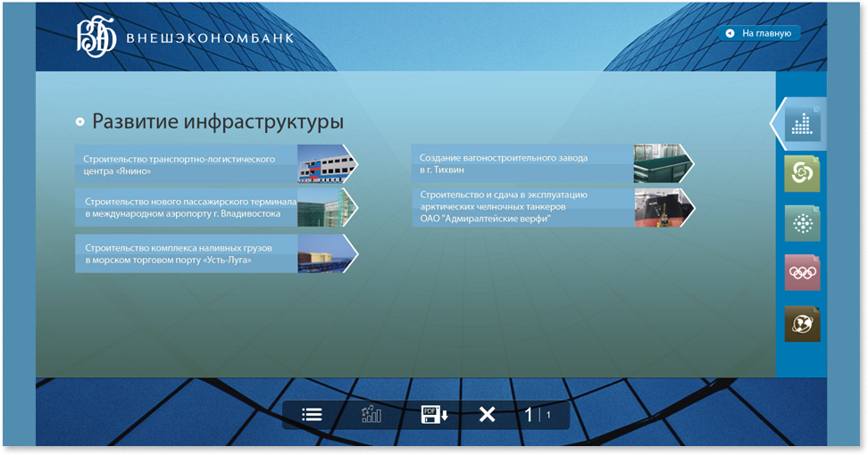The height and width of the screenshot is (455, 868).
Task: Select the bar chart section tab icon
Action: click(x=802, y=124)
